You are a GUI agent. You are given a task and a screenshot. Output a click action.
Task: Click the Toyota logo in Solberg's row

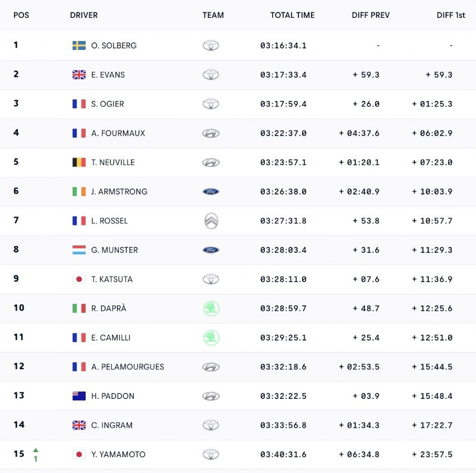[211, 46]
